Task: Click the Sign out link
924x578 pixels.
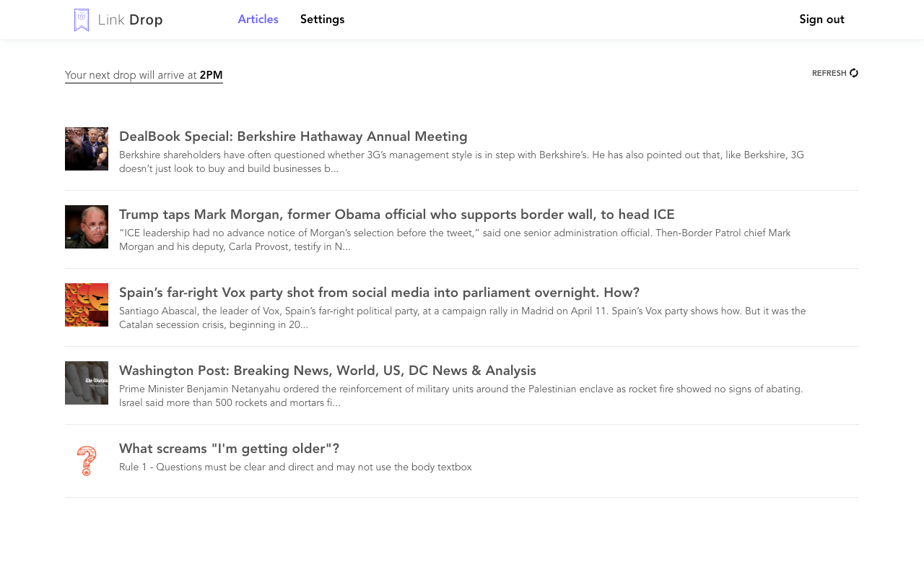Action: point(821,20)
